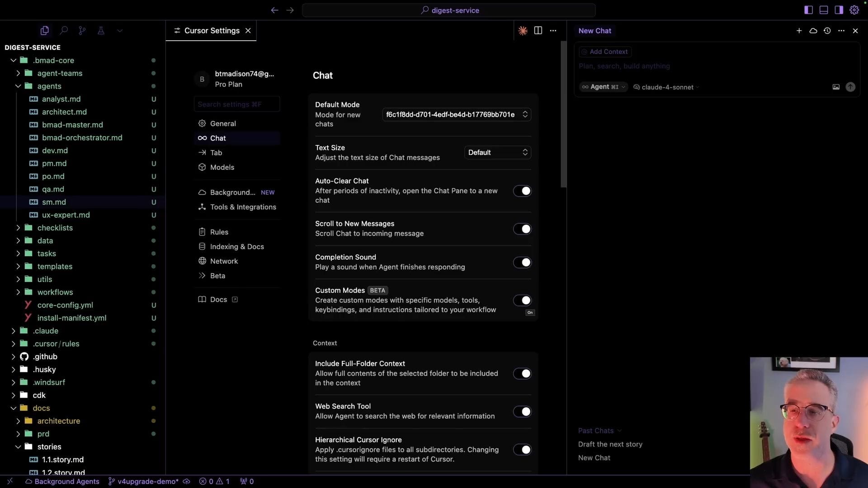
Task: Open the settings gear in title bar
Action: coord(854,10)
